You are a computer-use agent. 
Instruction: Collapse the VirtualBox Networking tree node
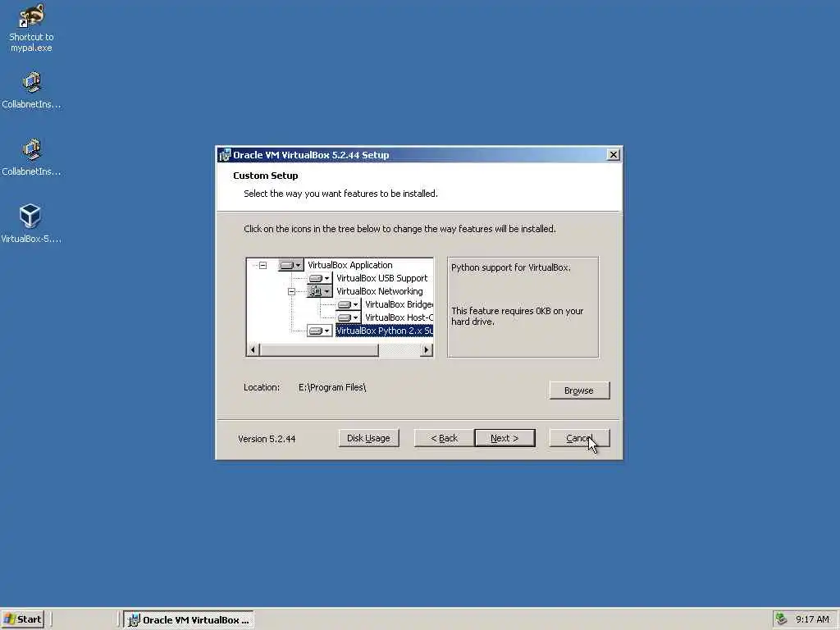291,292
